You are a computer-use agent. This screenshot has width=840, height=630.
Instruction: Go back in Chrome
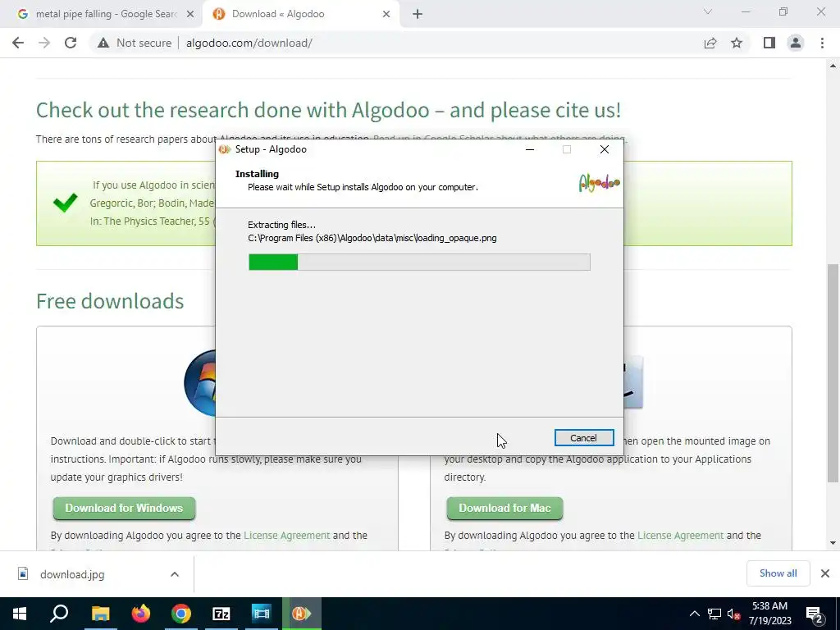click(18, 43)
